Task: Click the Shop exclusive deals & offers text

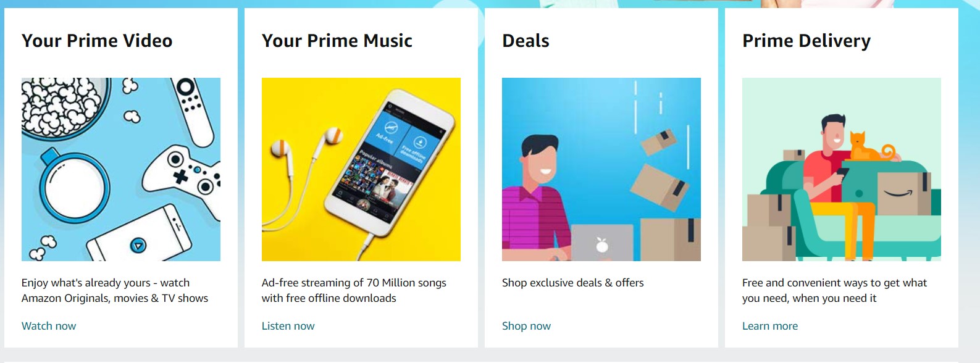Action: [x=573, y=283]
